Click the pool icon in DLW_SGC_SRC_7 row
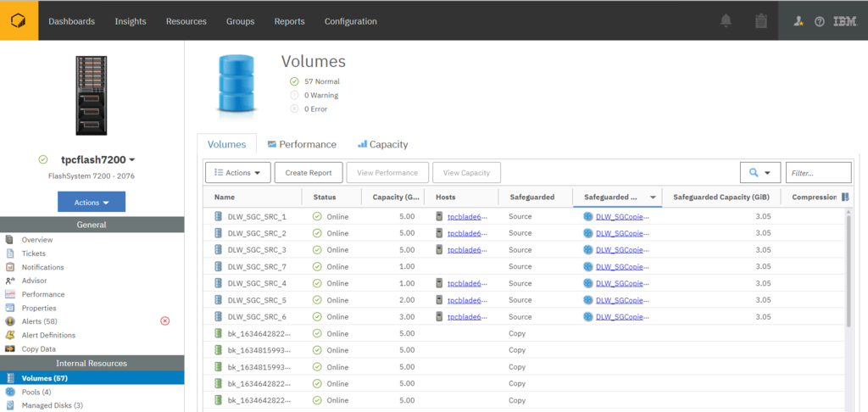Image resolution: width=868 pixels, height=412 pixels. click(588, 266)
